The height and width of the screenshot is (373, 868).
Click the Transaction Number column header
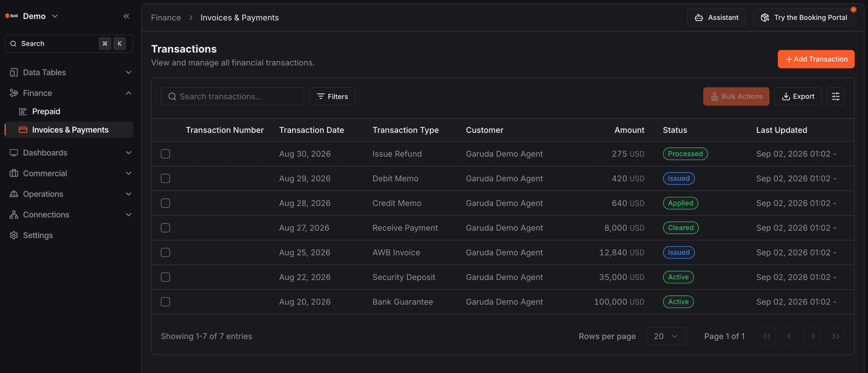coord(224,130)
